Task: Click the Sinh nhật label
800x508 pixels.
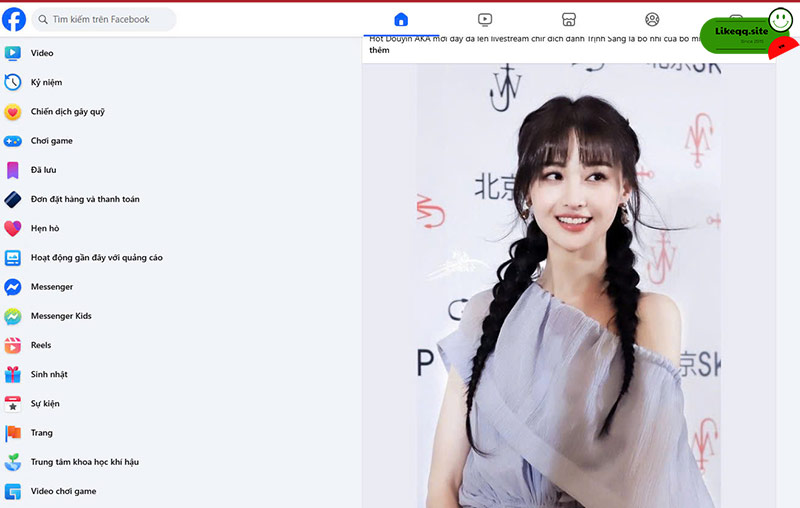Action: coord(49,374)
